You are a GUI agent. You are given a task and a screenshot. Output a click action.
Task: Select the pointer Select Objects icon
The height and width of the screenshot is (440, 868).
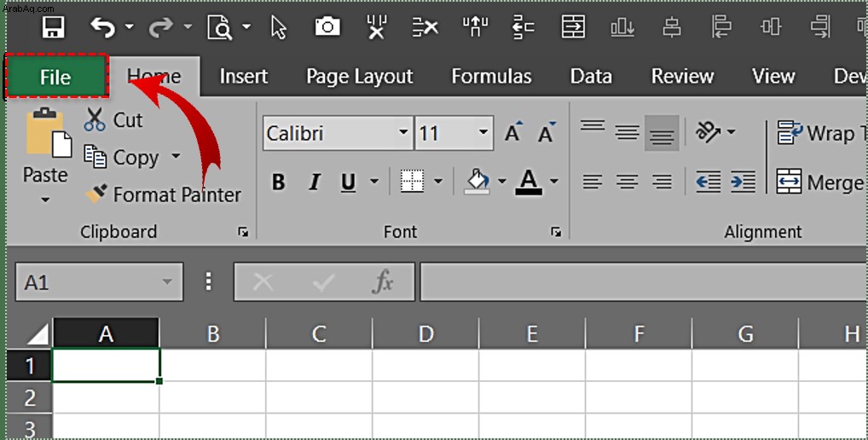click(279, 27)
